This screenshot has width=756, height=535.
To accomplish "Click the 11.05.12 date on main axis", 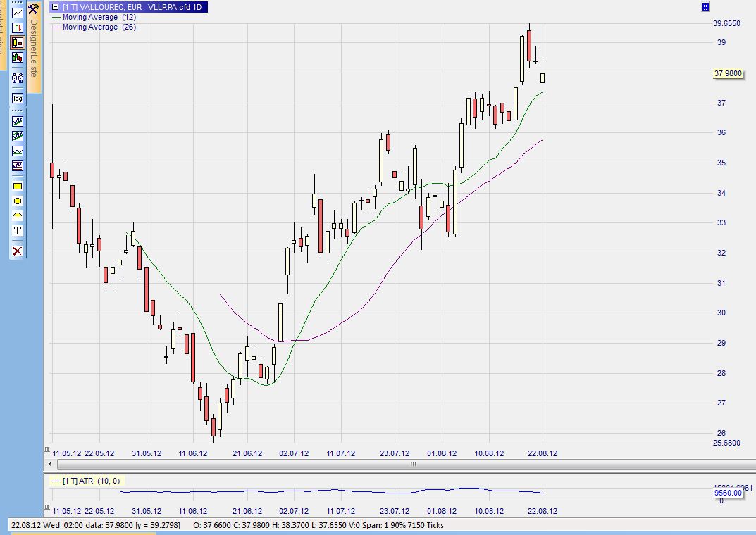I will coord(67,453).
